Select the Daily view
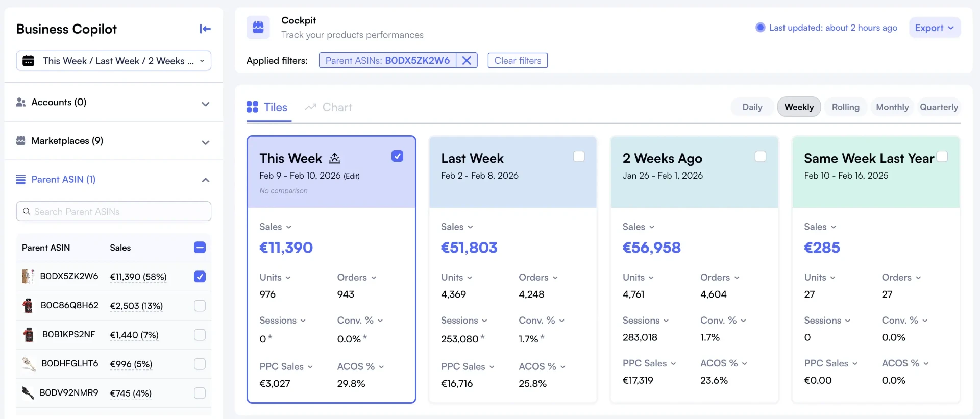980x419 pixels. 752,107
